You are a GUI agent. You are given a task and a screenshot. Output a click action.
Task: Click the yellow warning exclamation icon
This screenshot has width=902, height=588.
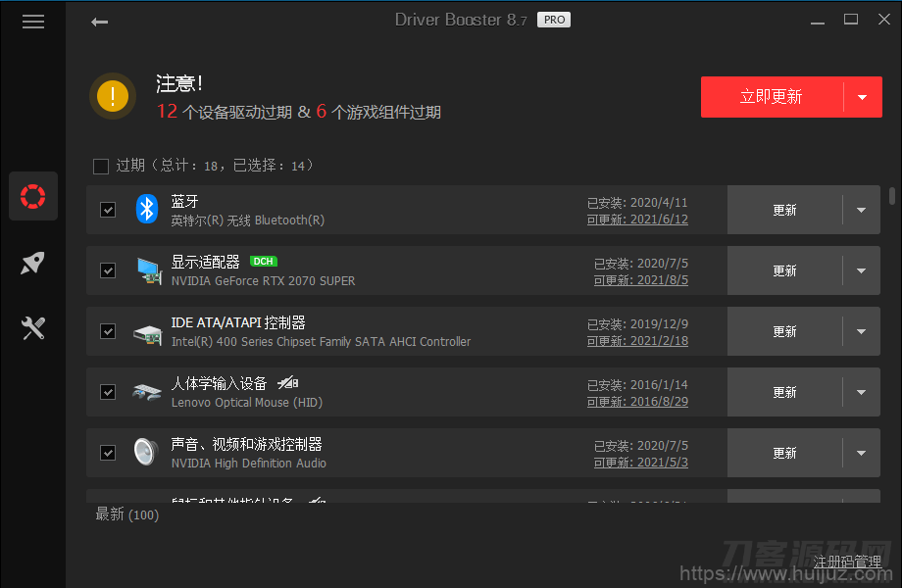tap(113, 96)
